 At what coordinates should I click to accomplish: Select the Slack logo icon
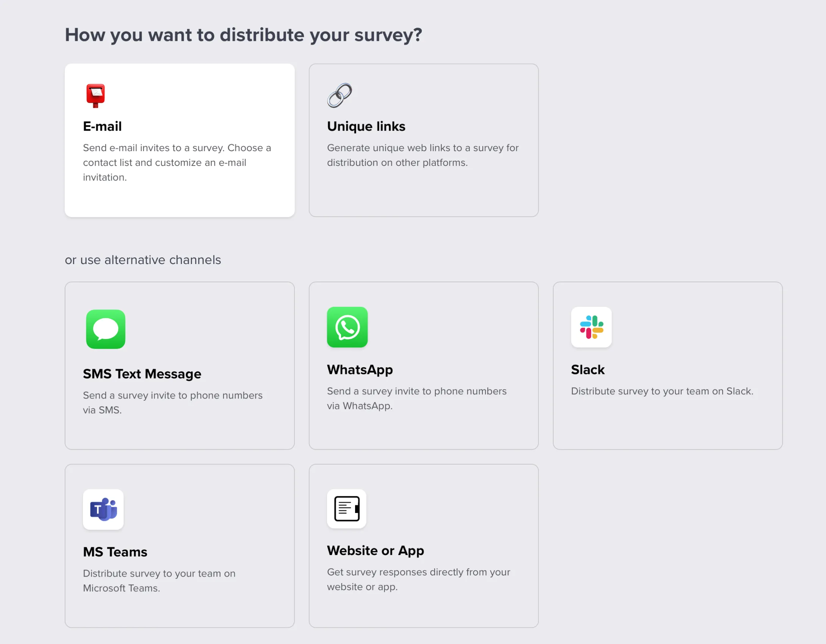coord(591,328)
